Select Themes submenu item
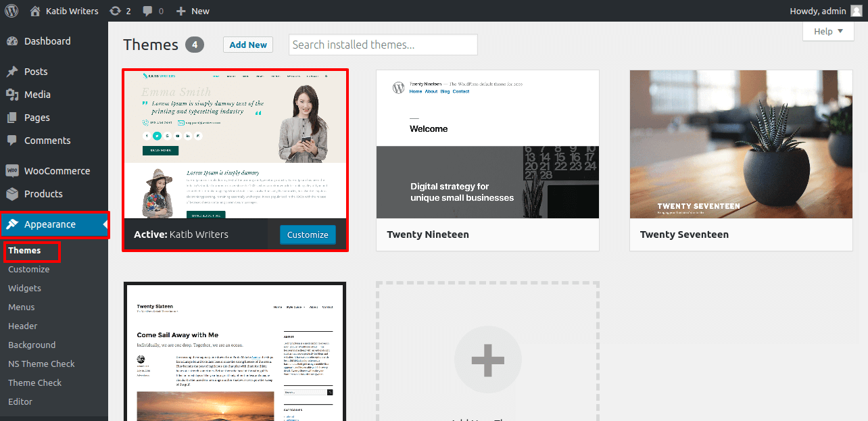The image size is (868, 421). pos(24,251)
